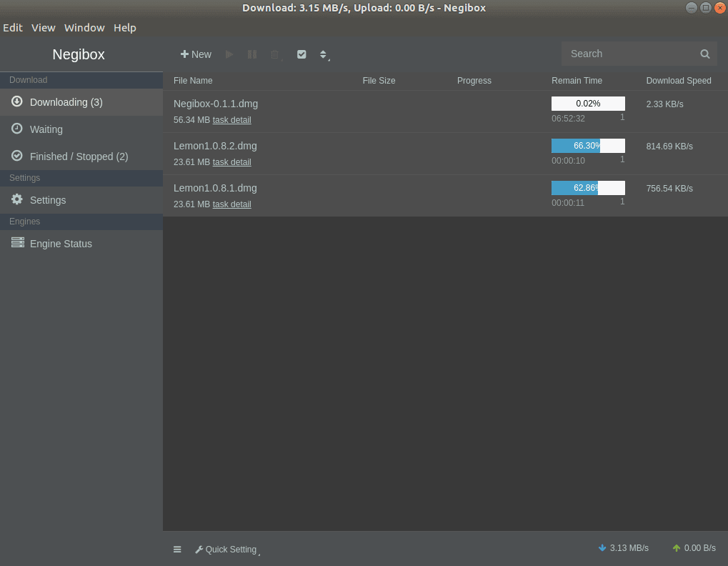
Task: Open the sort order dropdown
Action: pos(324,54)
